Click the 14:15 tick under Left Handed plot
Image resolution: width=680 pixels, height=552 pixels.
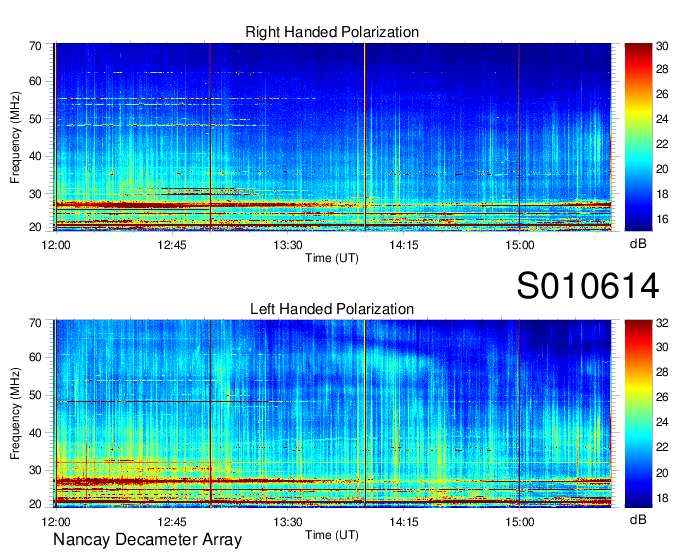(x=404, y=522)
